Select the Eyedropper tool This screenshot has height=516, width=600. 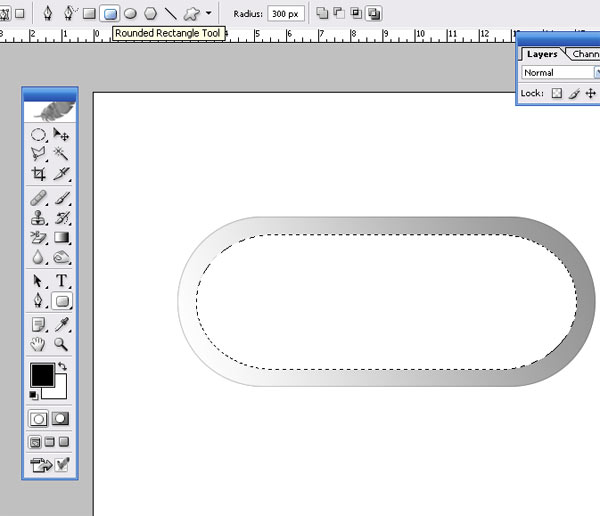[x=61, y=325]
